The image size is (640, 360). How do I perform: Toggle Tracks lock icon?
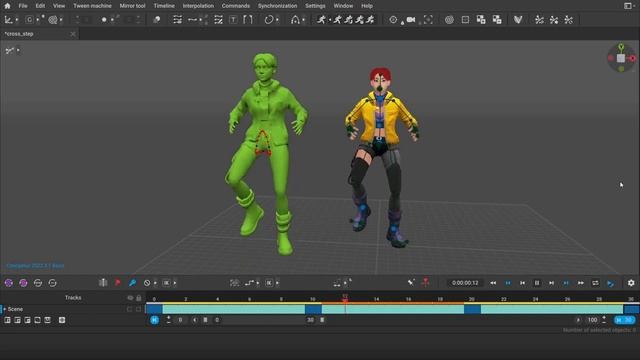[x=139, y=298]
